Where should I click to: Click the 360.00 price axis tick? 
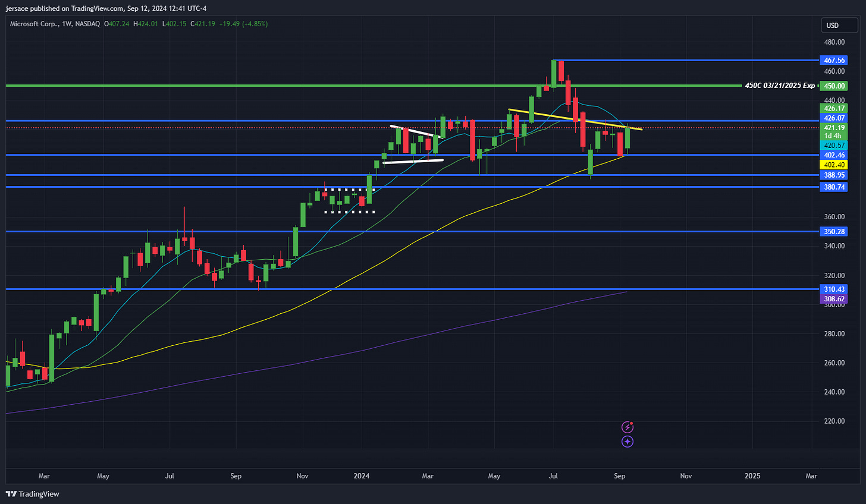834,217
